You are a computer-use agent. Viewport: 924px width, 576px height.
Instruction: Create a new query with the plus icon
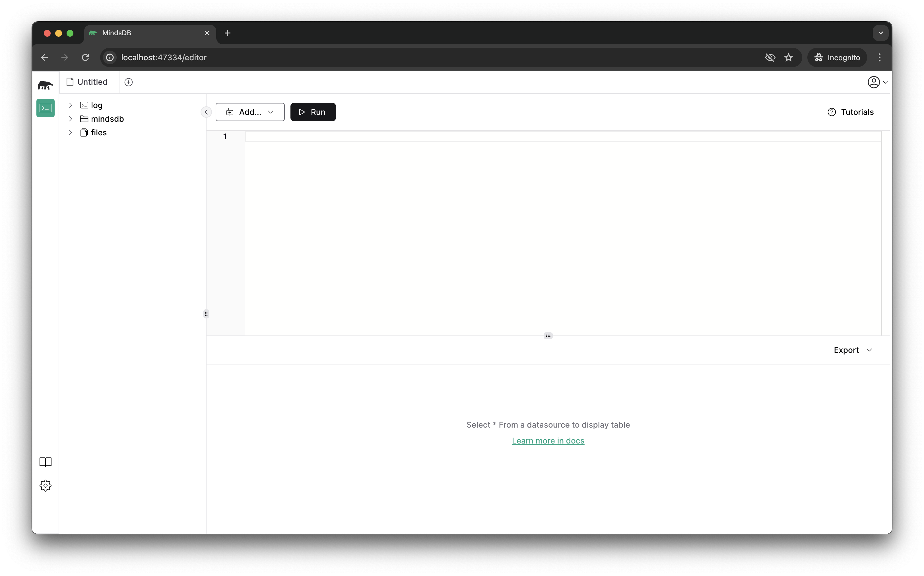click(x=129, y=82)
